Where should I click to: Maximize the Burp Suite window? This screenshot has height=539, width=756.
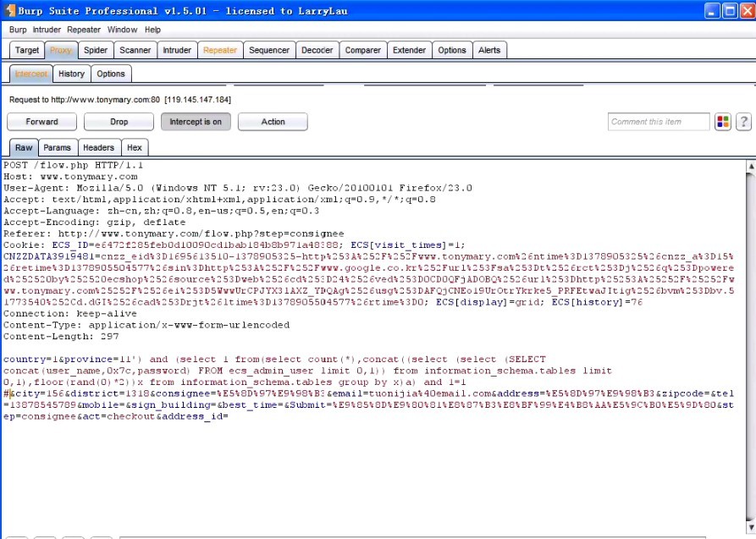(x=730, y=11)
